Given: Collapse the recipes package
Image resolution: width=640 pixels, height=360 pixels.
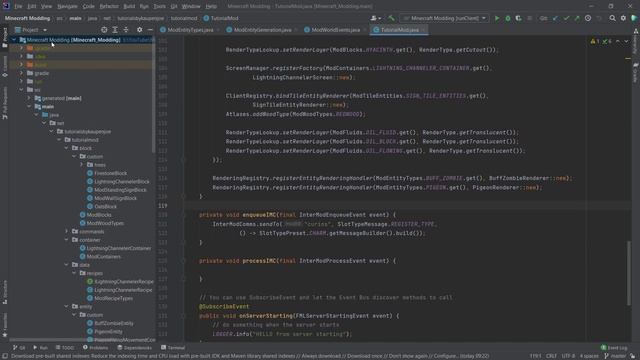Looking at the screenshot, I should click(x=74, y=273).
